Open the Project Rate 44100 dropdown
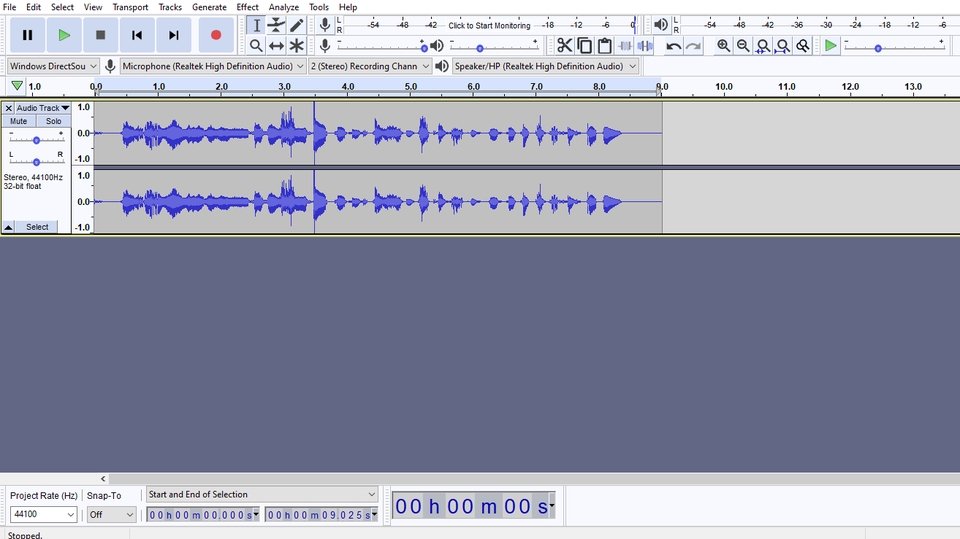960x539 pixels. (x=43, y=514)
